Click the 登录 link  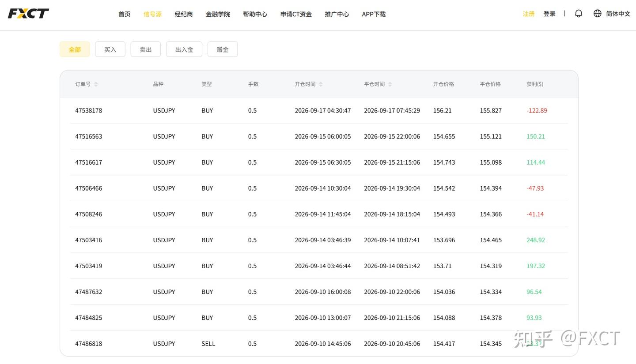point(549,14)
